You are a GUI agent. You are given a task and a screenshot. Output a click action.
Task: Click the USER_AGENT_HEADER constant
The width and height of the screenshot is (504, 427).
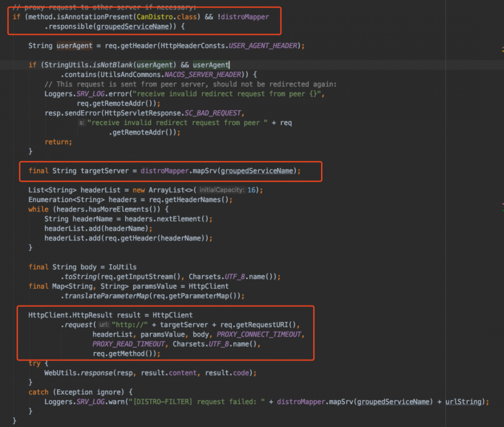point(263,46)
